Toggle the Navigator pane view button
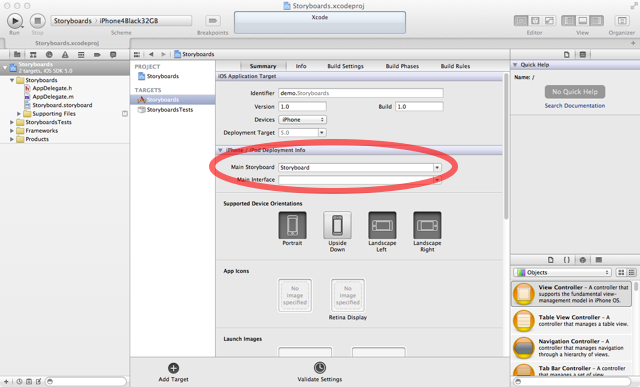Image resolution: width=640 pixels, height=387 pixels. [569, 20]
